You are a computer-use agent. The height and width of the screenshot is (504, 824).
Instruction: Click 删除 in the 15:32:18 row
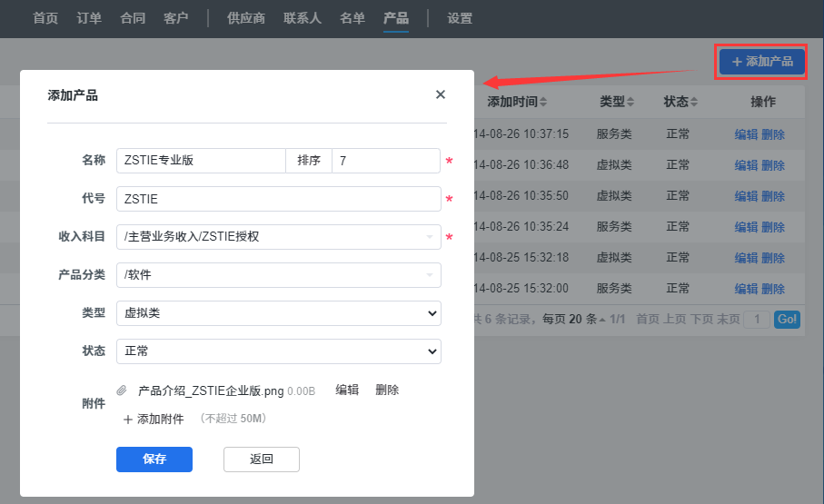[x=773, y=258]
